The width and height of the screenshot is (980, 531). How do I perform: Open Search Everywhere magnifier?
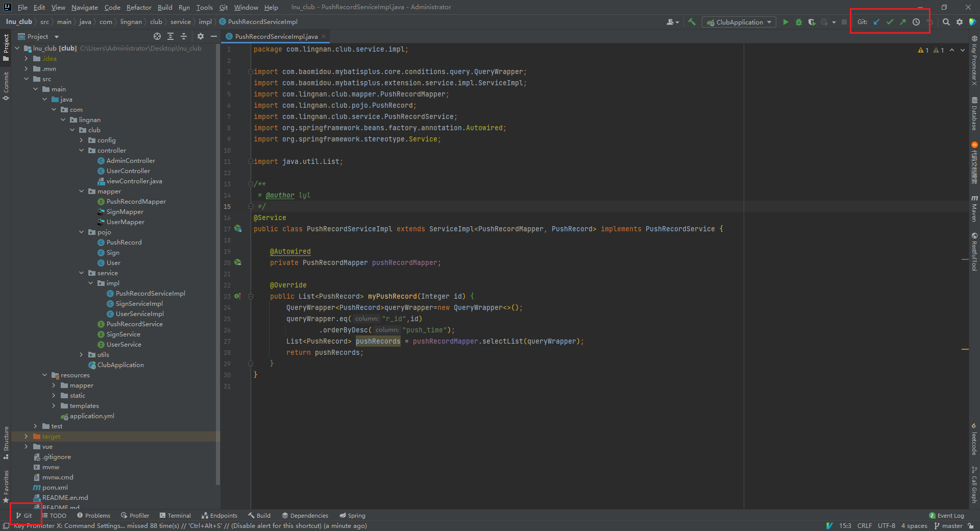(x=946, y=22)
